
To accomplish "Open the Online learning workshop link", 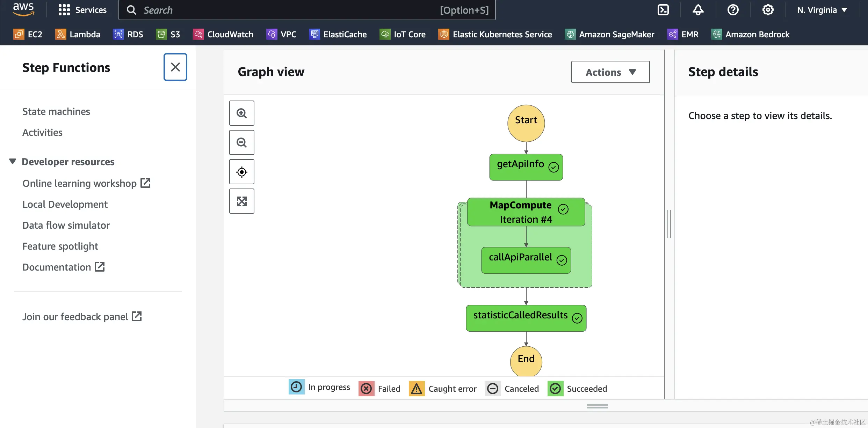I will click(86, 183).
